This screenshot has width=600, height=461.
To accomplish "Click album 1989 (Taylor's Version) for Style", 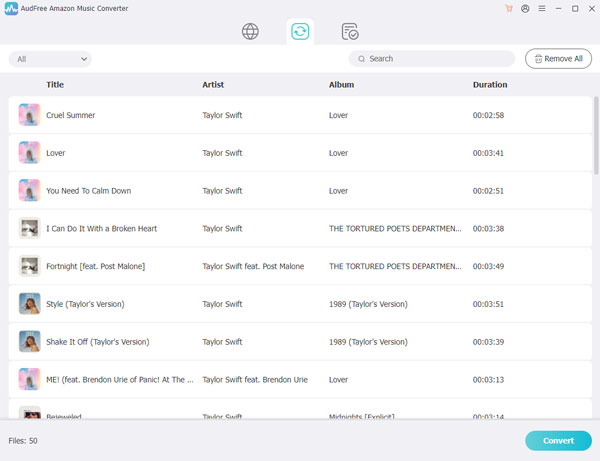I will pos(368,304).
